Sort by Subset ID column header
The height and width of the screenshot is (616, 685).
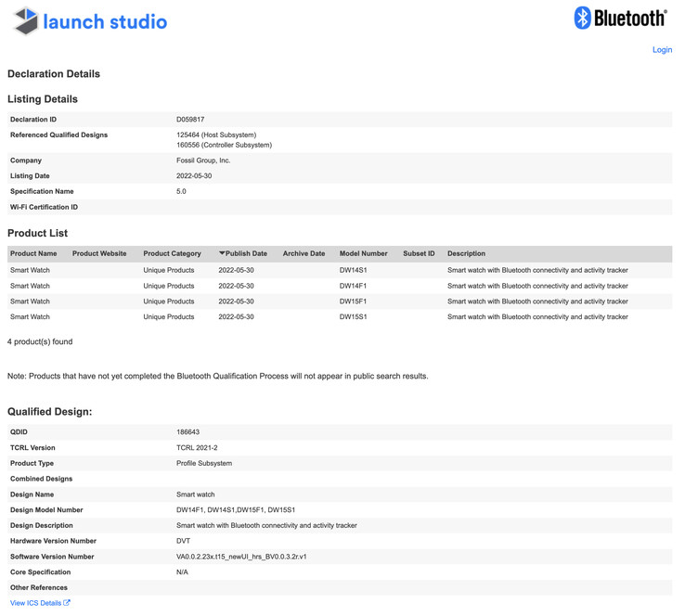click(x=419, y=253)
